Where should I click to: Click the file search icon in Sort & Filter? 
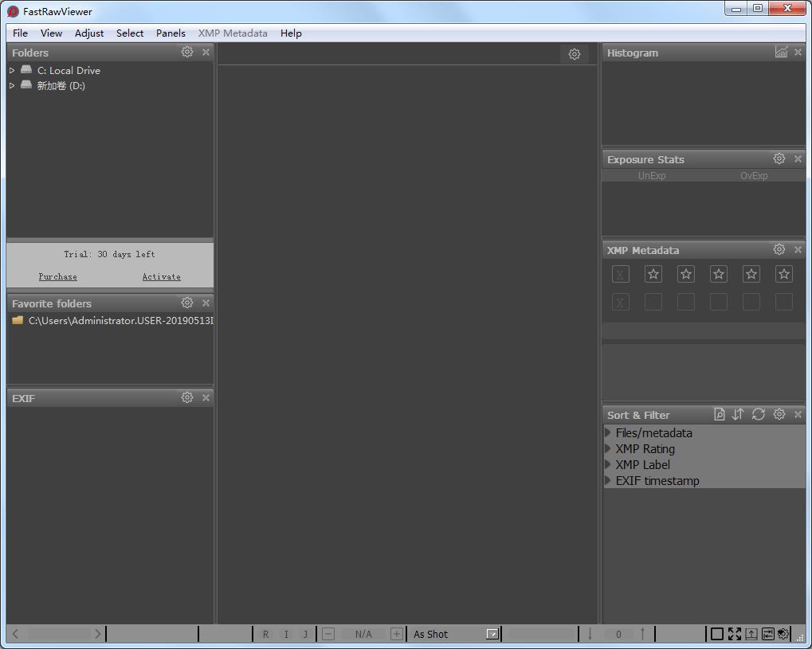719,414
